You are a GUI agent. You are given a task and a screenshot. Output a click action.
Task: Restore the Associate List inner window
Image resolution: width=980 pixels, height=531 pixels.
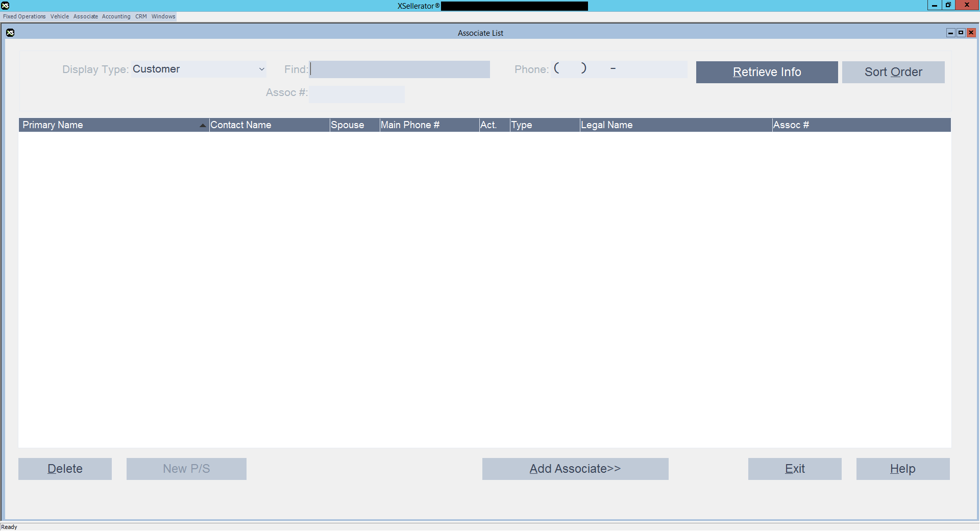(x=961, y=33)
